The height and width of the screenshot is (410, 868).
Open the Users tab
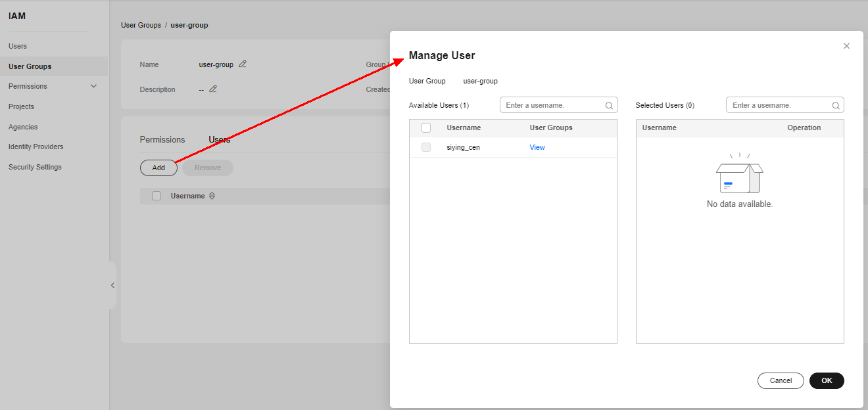[x=219, y=139]
